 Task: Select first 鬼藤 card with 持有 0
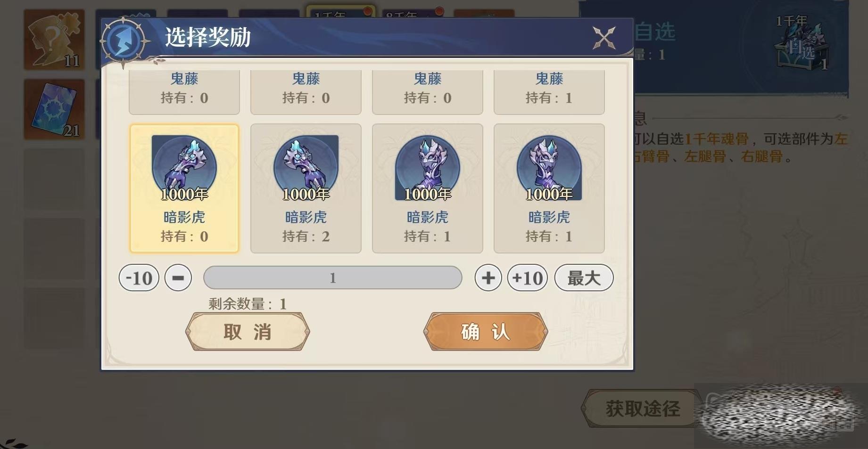click(184, 92)
